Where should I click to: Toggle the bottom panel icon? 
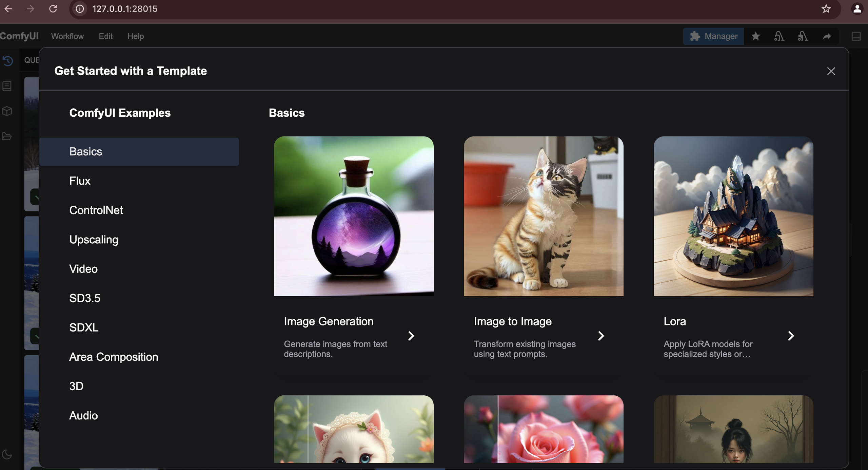click(x=856, y=36)
